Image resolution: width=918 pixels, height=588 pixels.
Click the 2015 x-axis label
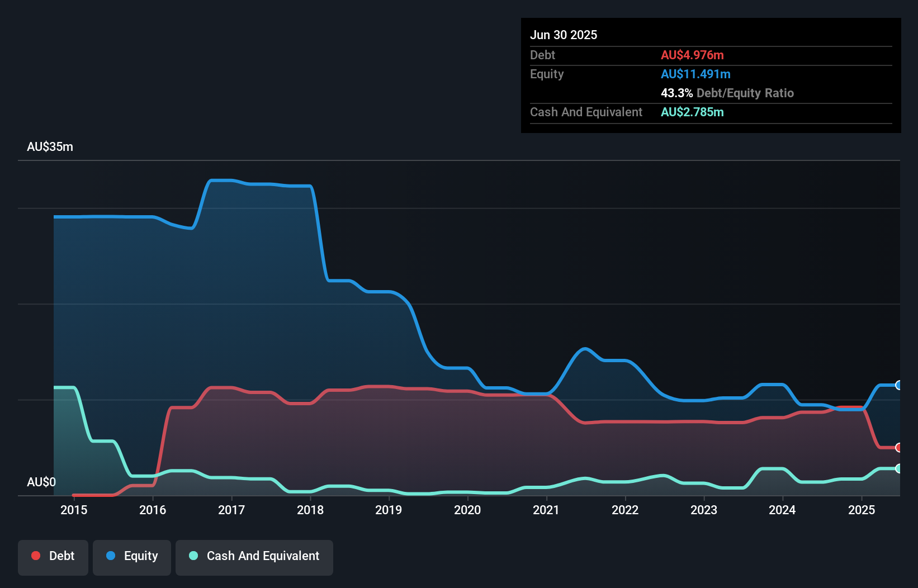click(74, 510)
